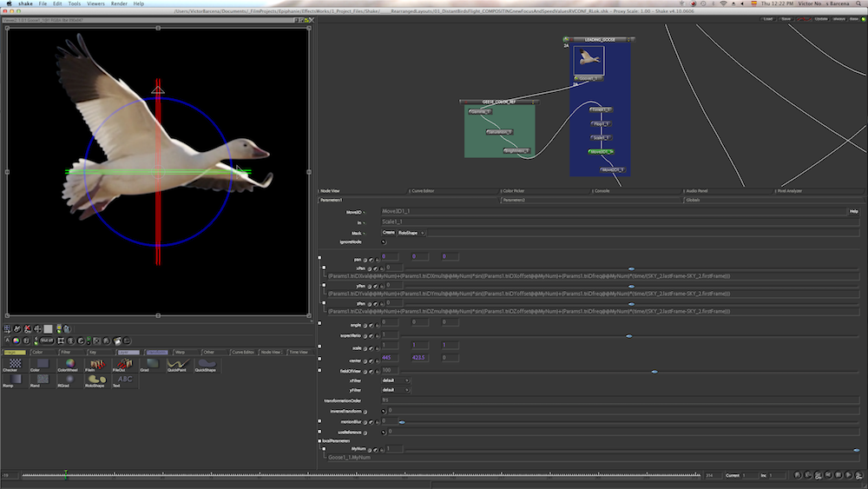Image resolution: width=868 pixels, height=489 pixels.
Task: Open the xFilter dropdown
Action: pyautogui.click(x=396, y=380)
